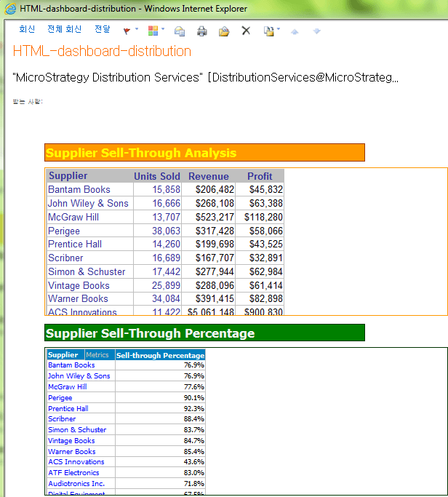
Task: Select Prentice Hall in the analysis table
Action: coord(75,244)
